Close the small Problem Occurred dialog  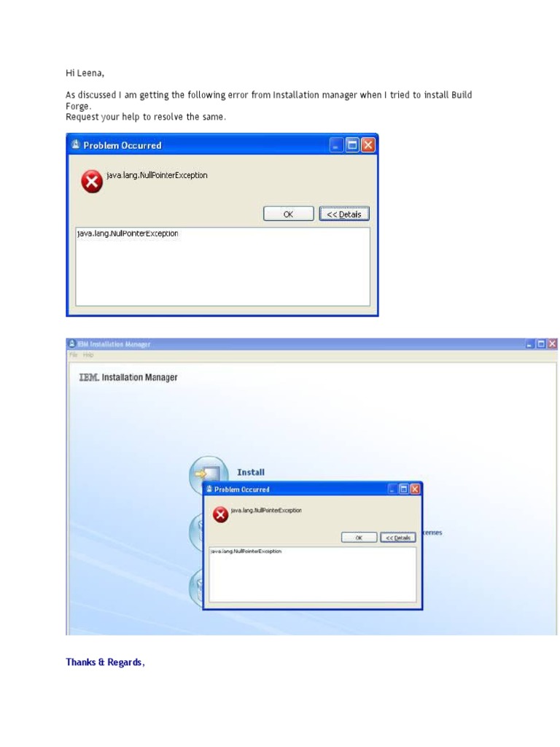[x=415, y=489]
